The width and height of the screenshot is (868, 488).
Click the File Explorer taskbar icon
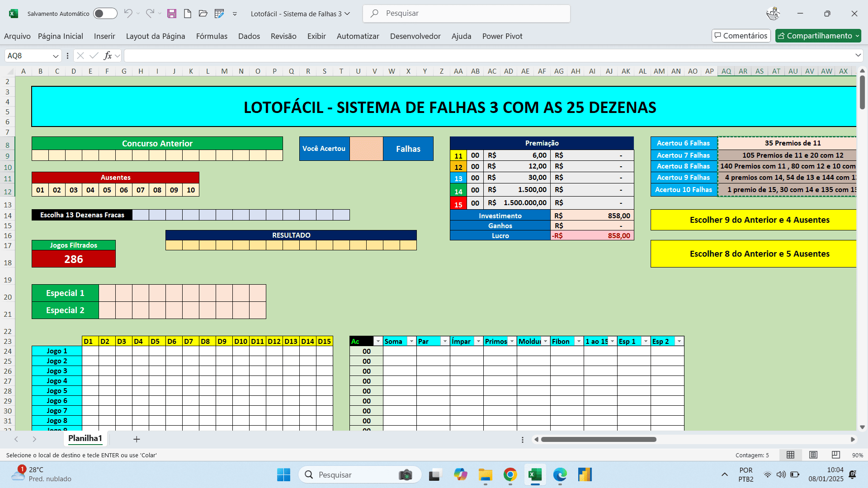486,474
